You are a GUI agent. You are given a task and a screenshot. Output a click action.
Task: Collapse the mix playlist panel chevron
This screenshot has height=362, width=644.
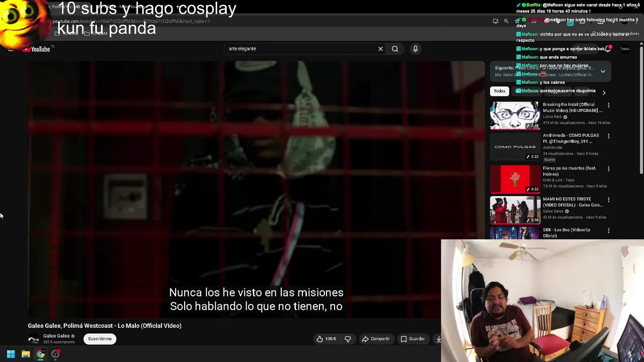pyautogui.click(x=603, y=71)
